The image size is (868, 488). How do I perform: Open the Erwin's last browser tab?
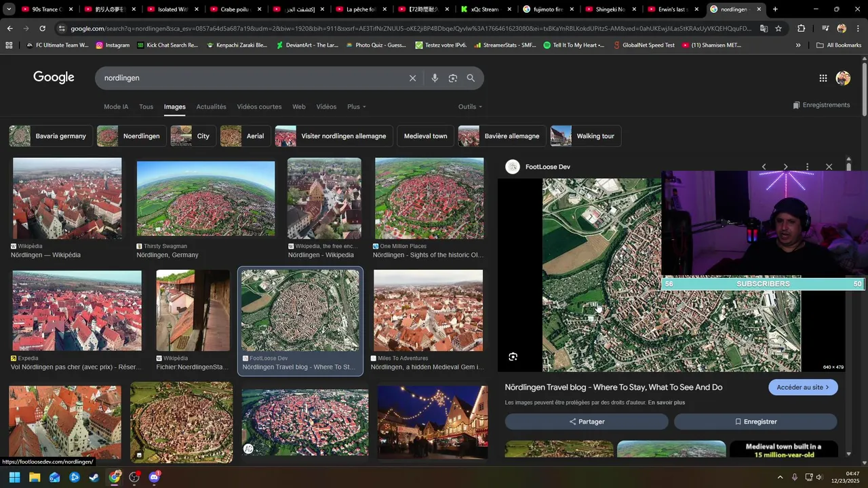coord(672,9)
